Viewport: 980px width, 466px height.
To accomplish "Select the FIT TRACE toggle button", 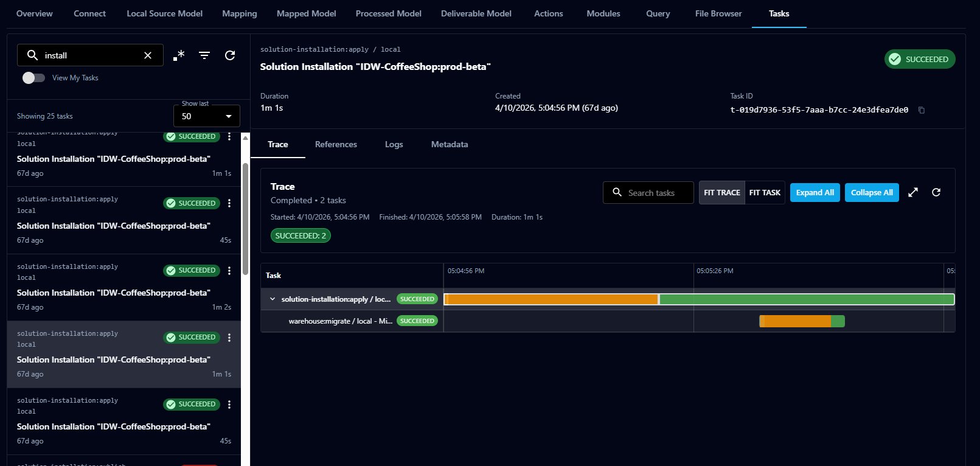I will (722, 193).
